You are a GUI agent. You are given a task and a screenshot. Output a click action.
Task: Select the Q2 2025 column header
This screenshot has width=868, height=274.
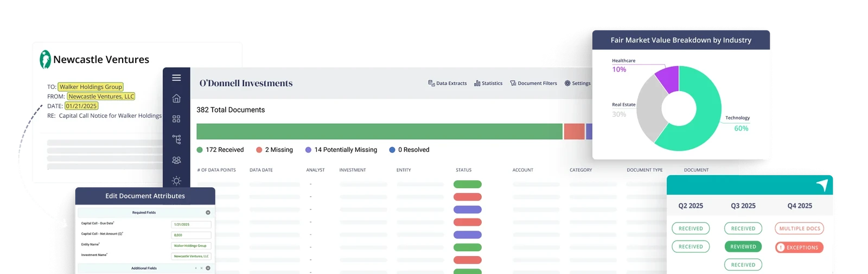tap(691, 206)
